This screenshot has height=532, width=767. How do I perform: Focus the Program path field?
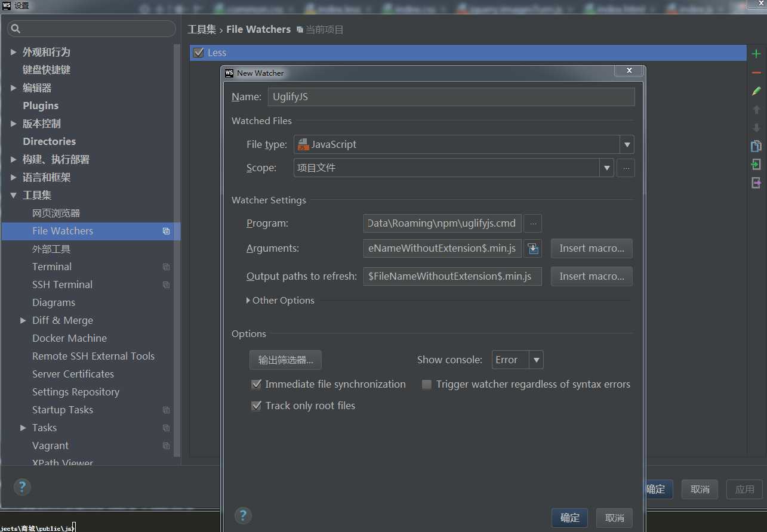(442, 224)
